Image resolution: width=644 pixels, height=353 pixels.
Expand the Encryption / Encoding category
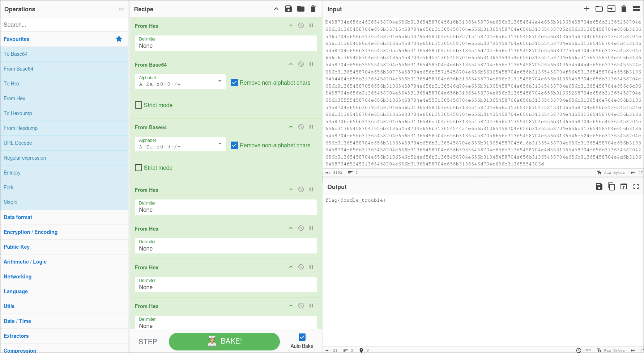(x=30, y=232)
